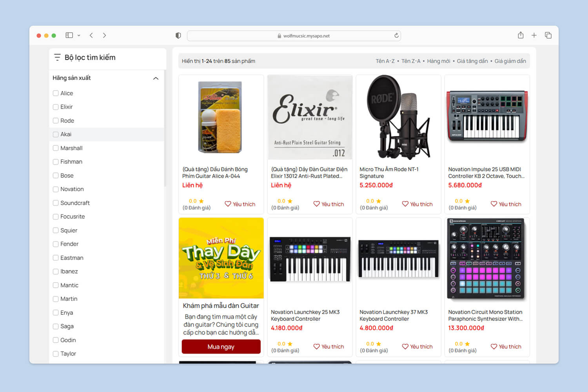Click the Safari sidebar toggle icon
Image resolution: width=588 pixels, height=392 pixels.
69,35
